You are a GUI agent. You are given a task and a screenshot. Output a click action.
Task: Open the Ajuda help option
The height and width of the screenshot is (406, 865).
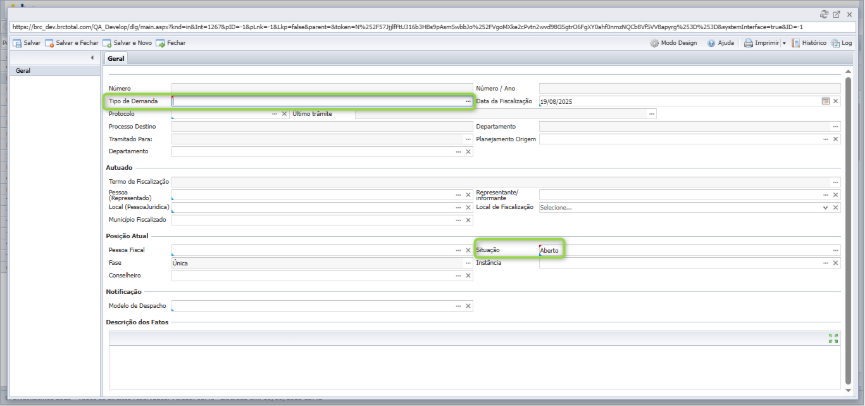720,42
